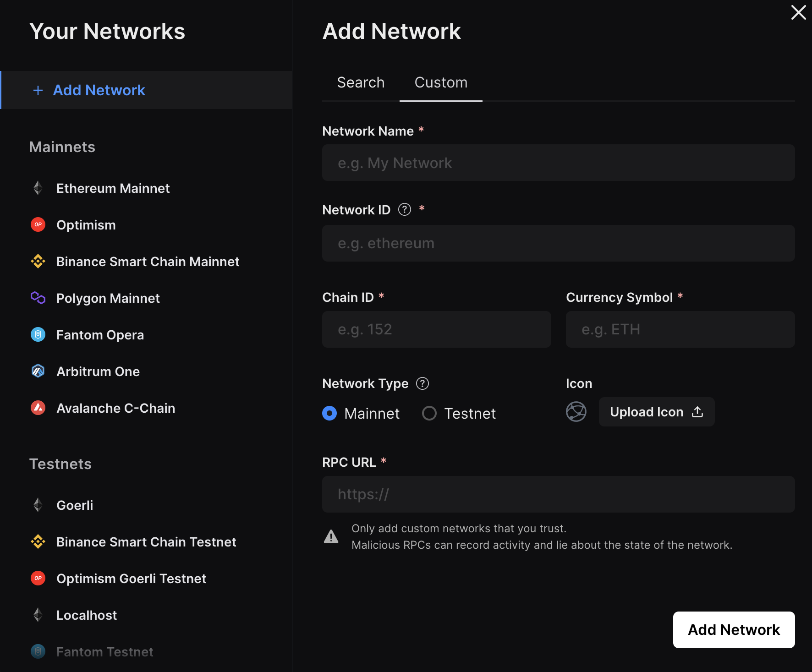
Task: Select the Mainnet network type
Action: (x=329, y=413)
